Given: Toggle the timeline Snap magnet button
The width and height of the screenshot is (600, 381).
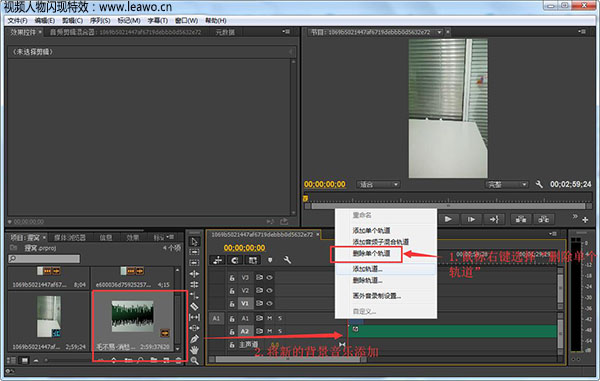Looking at the screenshot, I should [235, 260].
